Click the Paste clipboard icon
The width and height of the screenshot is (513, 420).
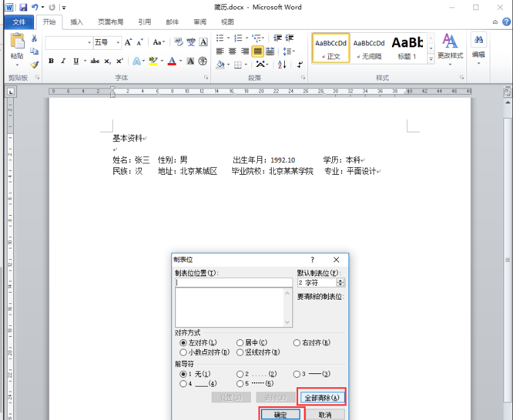click(17, 42)
